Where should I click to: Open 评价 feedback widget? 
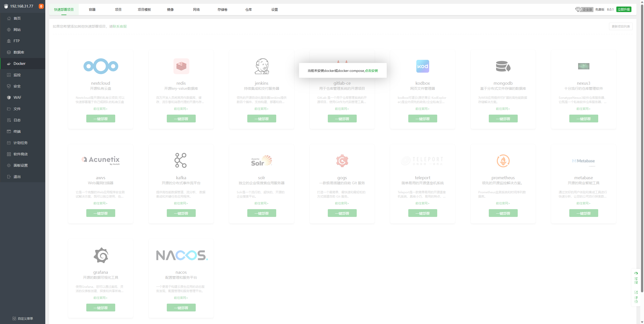(636, 297)
